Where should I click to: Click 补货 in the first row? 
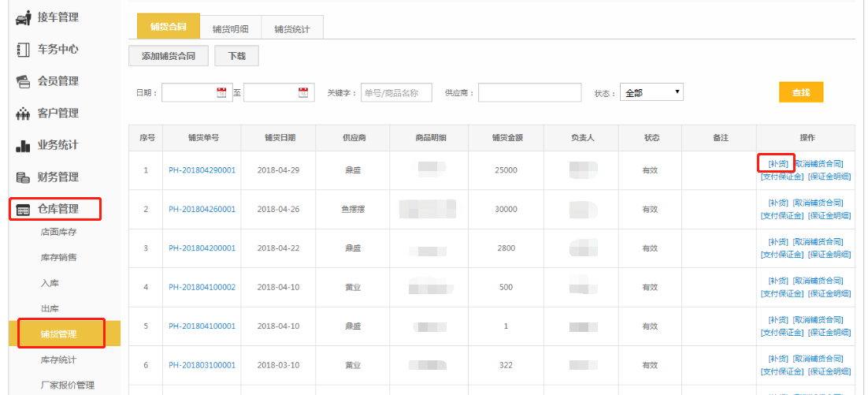(777, 164)
